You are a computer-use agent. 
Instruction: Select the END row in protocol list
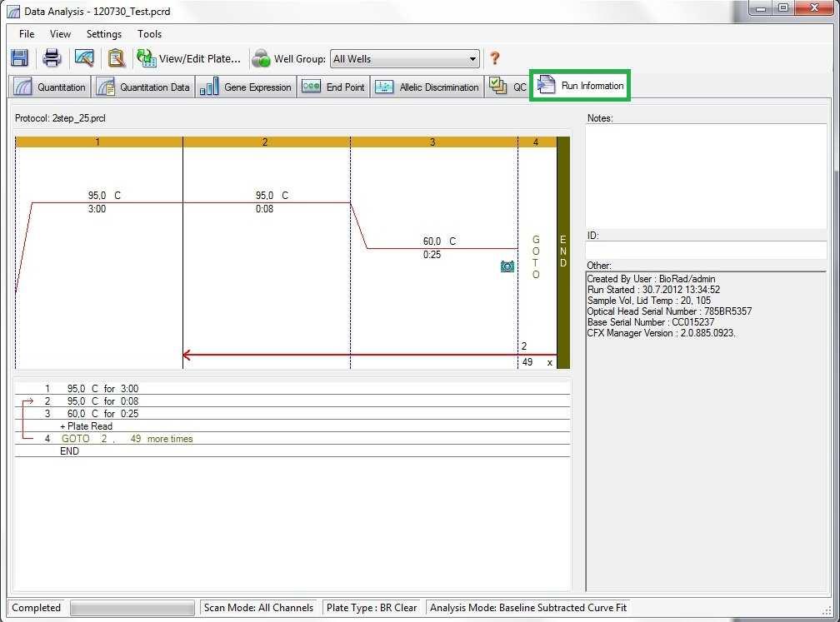tap(292, 451)
